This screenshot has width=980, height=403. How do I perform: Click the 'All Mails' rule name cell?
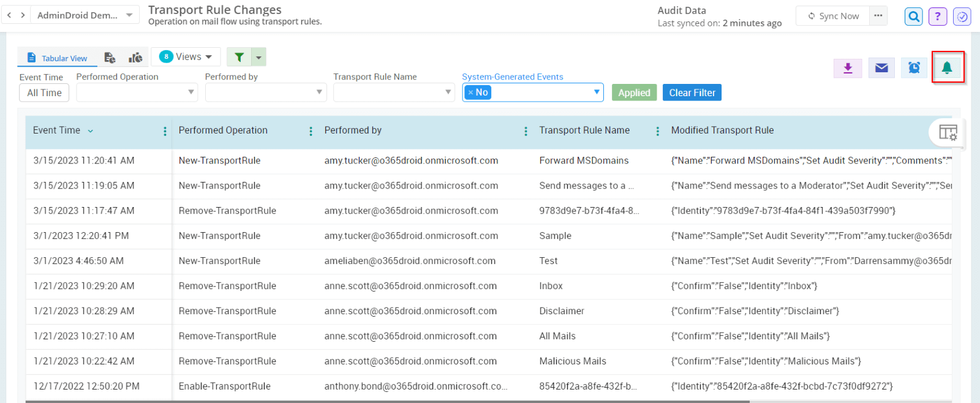point(557,336)
